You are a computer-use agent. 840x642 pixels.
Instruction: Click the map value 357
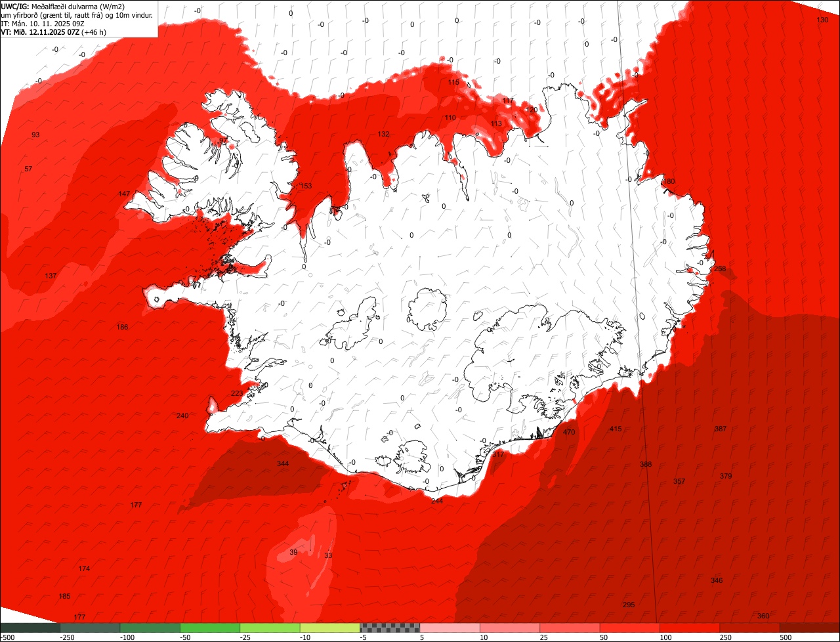click(679, 482)
